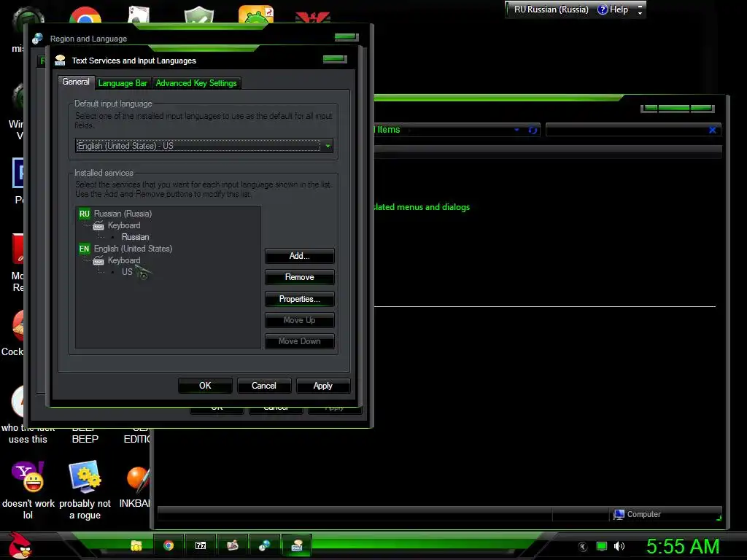Screen dimensions: 747x560
Task: Click the Move Up button
Action: click(299, 320)
